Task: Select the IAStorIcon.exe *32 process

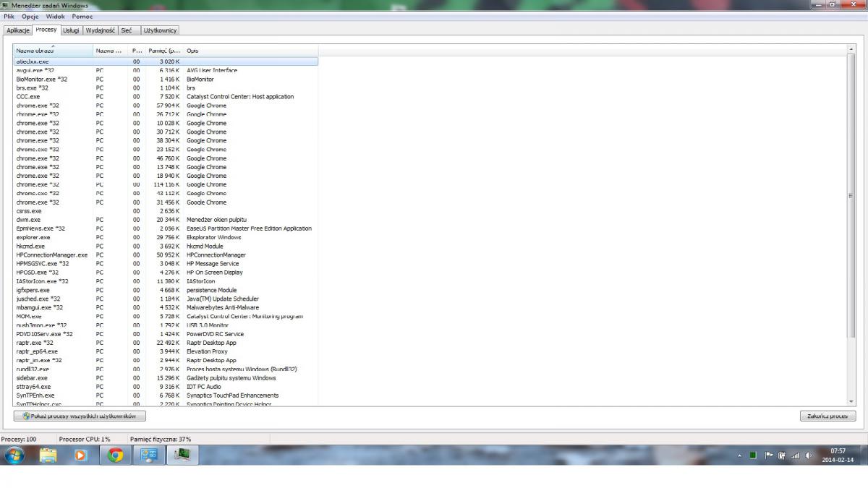Action: [166, 281]
